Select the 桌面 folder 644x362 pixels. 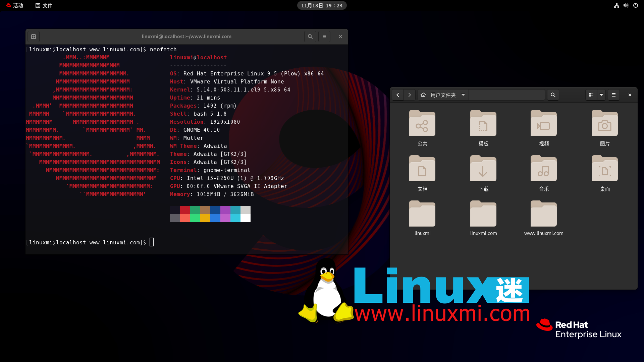click(605, 173)
